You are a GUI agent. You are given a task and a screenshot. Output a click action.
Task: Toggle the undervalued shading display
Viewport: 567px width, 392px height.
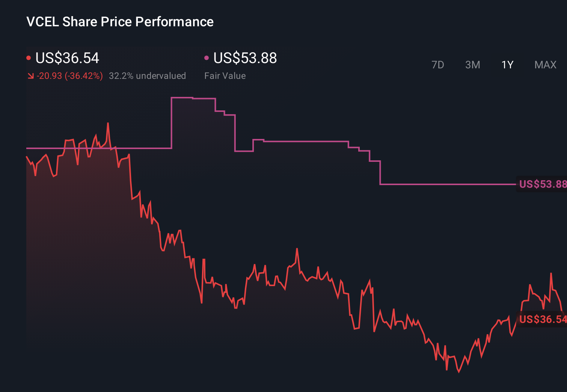148,75
